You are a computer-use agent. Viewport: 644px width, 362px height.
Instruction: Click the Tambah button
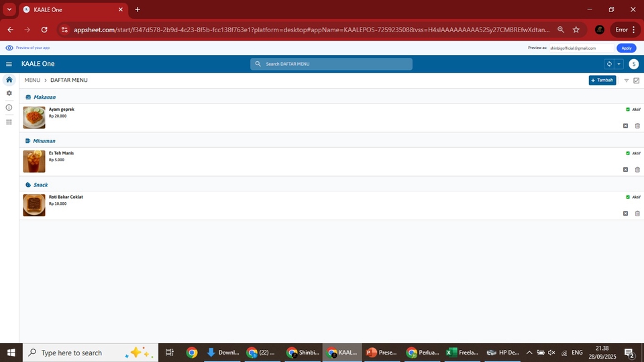(x=602, y=81)
